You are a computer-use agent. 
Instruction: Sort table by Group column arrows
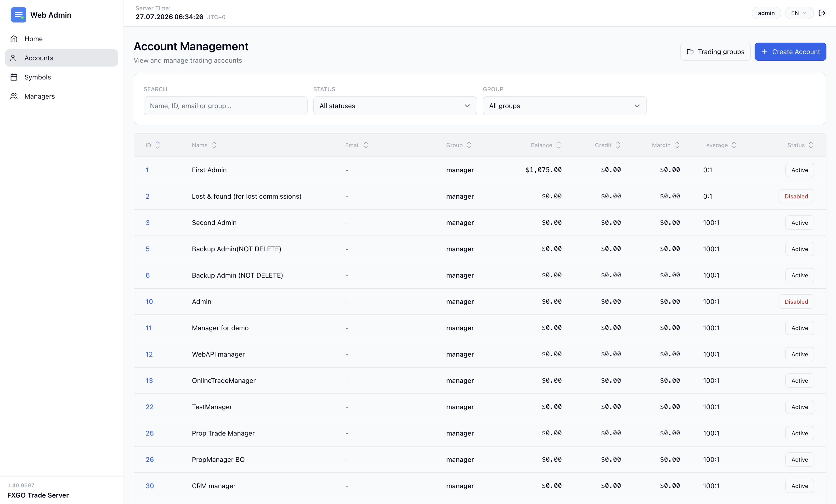pos(469,145)
